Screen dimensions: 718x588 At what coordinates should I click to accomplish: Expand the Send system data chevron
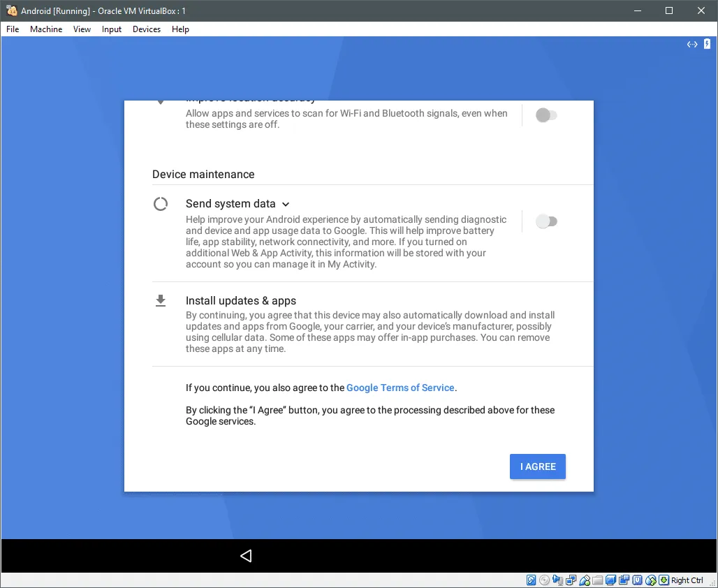(286, 205)
